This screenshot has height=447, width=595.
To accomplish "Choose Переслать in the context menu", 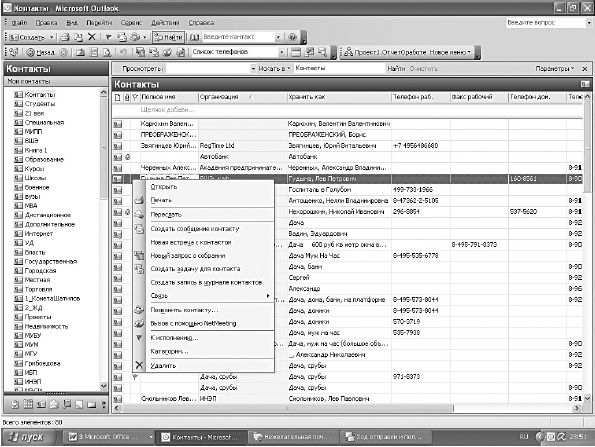I will point(210,215).
